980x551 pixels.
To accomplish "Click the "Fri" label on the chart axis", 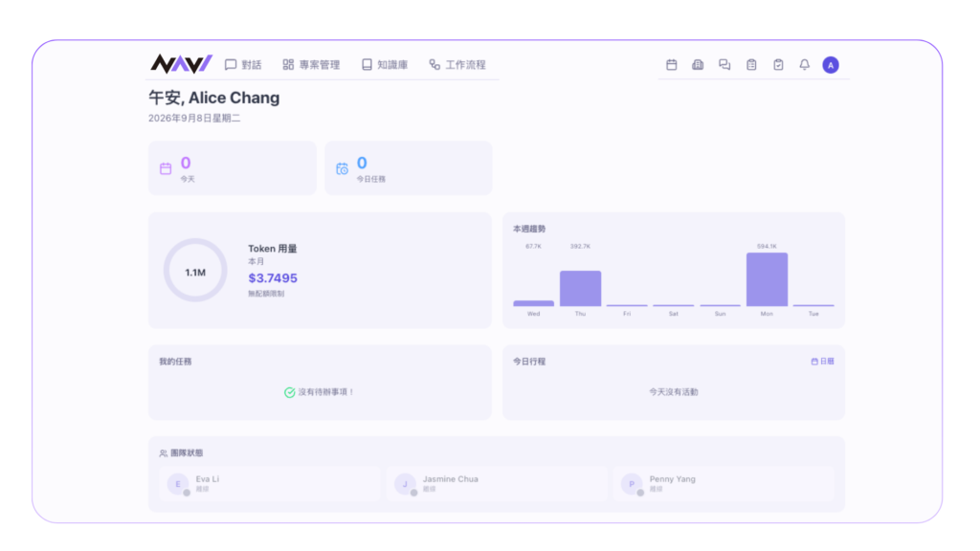I will click(x=627, y=314).
